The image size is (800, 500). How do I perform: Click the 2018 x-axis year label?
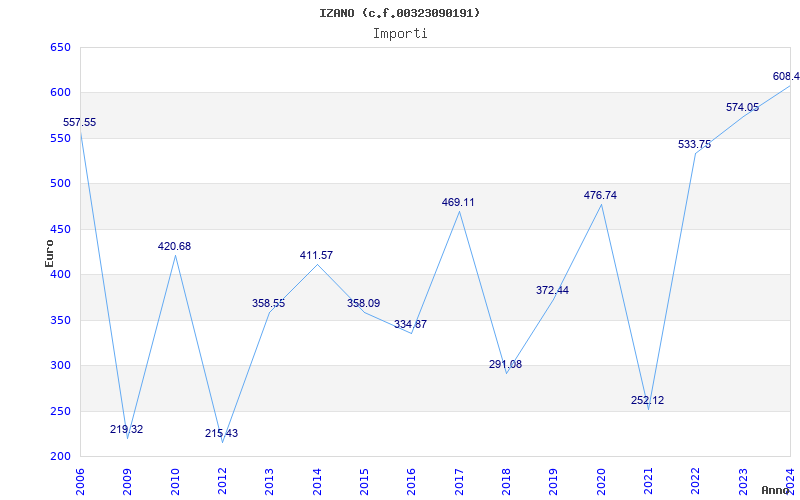pos(507,482)
